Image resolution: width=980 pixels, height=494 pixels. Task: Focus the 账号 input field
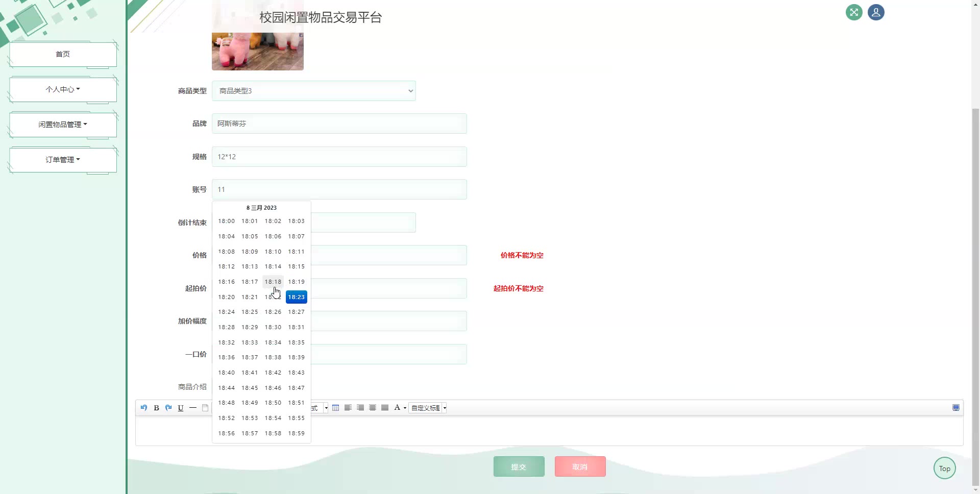[x=339, y=189]
